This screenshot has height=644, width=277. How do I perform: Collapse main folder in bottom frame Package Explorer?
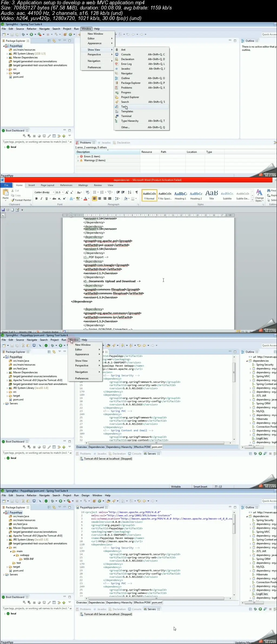pos(11,551)
